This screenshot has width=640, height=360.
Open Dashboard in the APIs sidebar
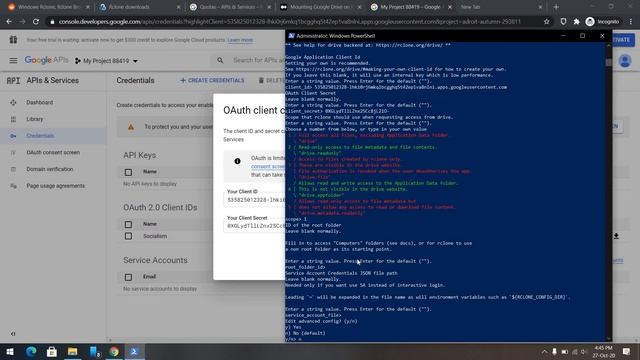pyautogui.click(x=40, y=102)
